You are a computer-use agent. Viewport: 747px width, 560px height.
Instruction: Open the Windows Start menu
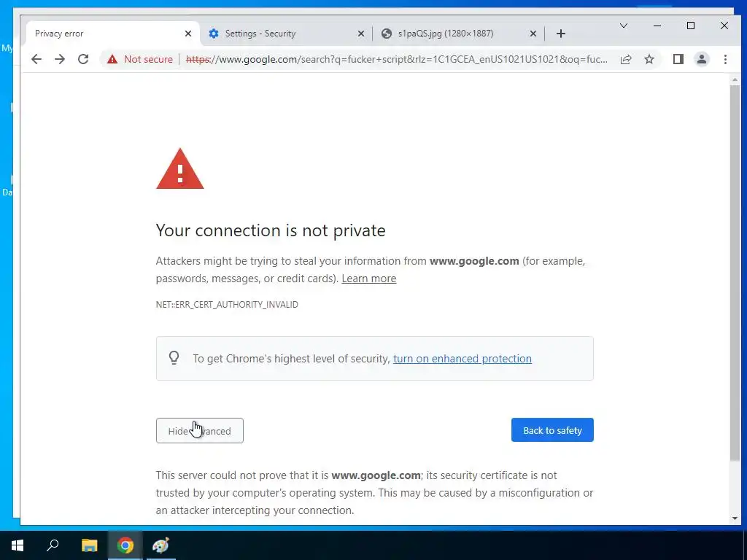click(18, 545)
